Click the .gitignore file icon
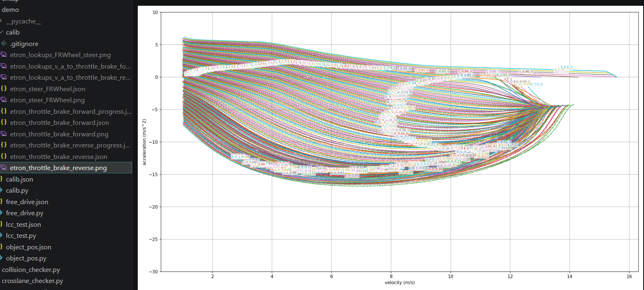Viewport: 644px width, 290px height. (4, 44)
